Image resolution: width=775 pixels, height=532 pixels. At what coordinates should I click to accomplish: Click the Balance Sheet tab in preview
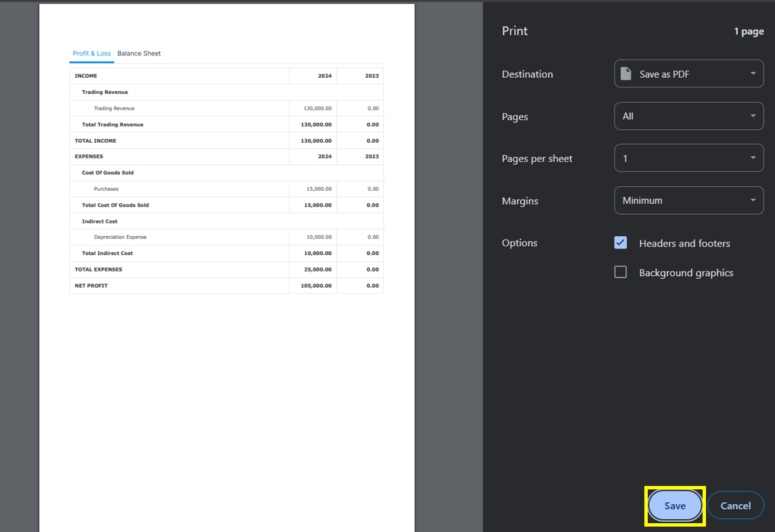[x=139, y=53]
